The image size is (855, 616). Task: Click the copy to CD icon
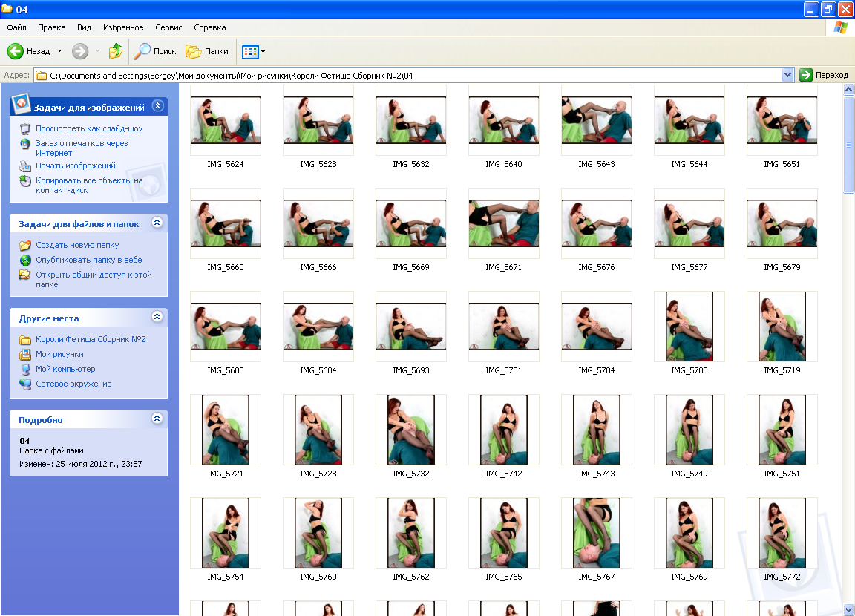pos(25,181)
